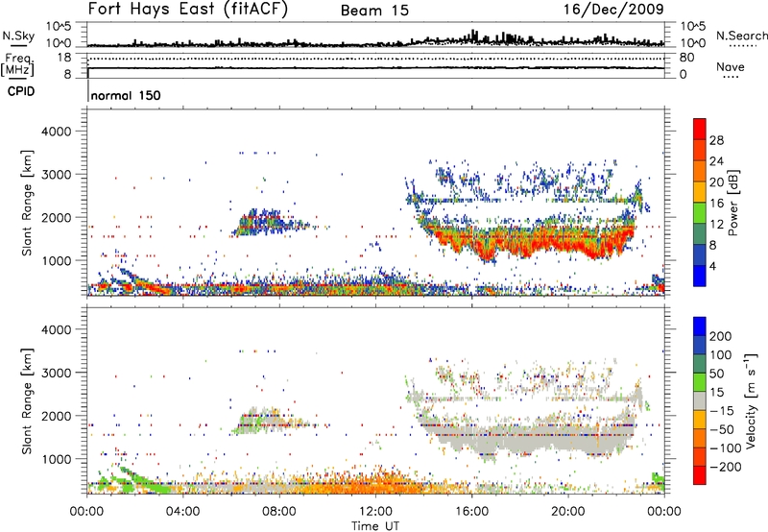This screenshot has width=768, height=532.
Task: Click the 'Slant Range [km]' label of velocity panel
Action: [27, 400]
